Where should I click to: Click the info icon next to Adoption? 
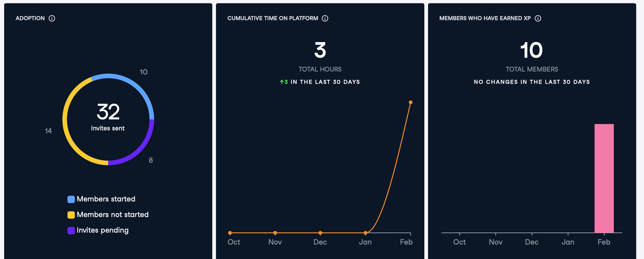(52, 18)
